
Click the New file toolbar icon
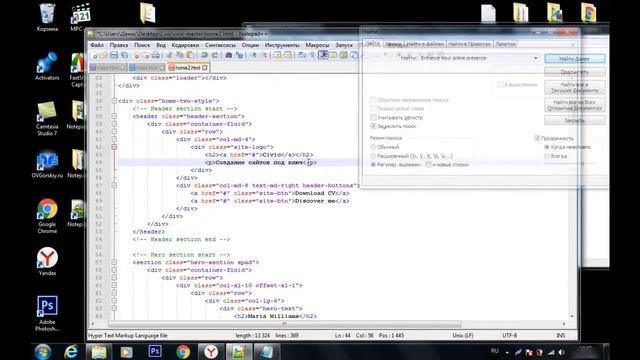point(94,56)
